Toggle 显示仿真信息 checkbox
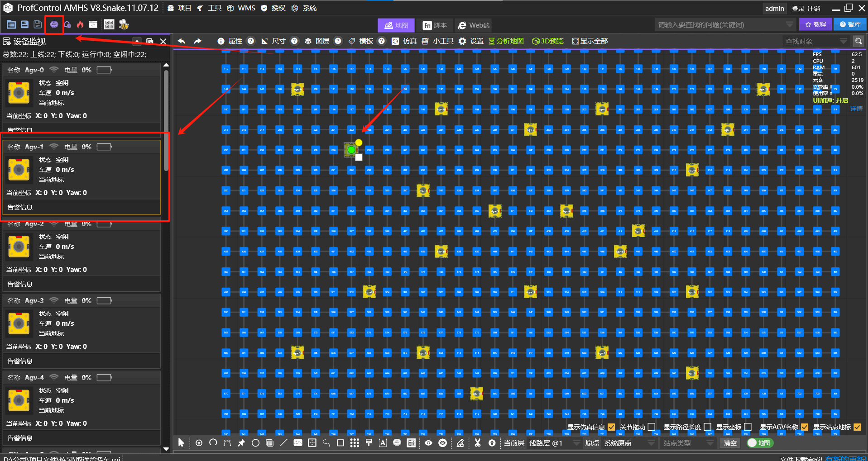 611,427
